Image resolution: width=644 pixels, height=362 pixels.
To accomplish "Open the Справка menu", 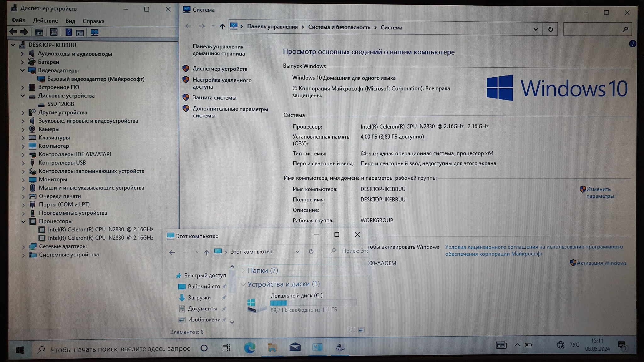I will pyautogui.click(x=93, y=21).
